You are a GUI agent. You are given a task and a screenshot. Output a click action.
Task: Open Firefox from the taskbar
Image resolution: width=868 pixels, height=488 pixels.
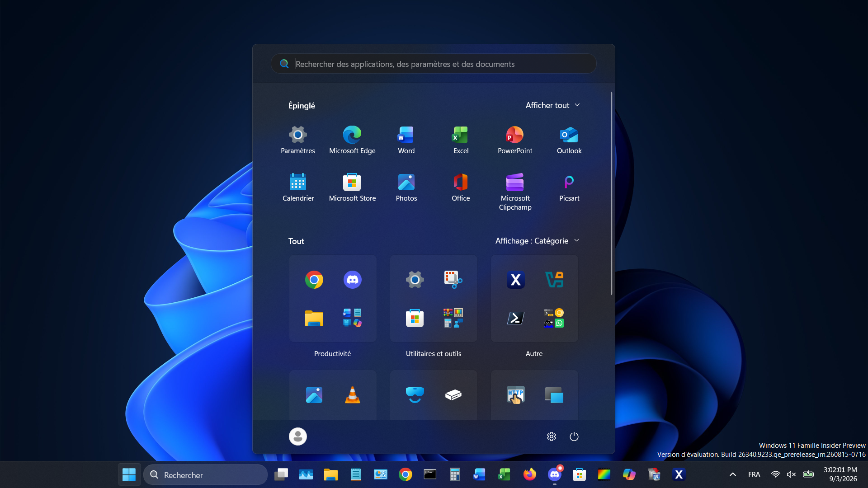(529, 474)
